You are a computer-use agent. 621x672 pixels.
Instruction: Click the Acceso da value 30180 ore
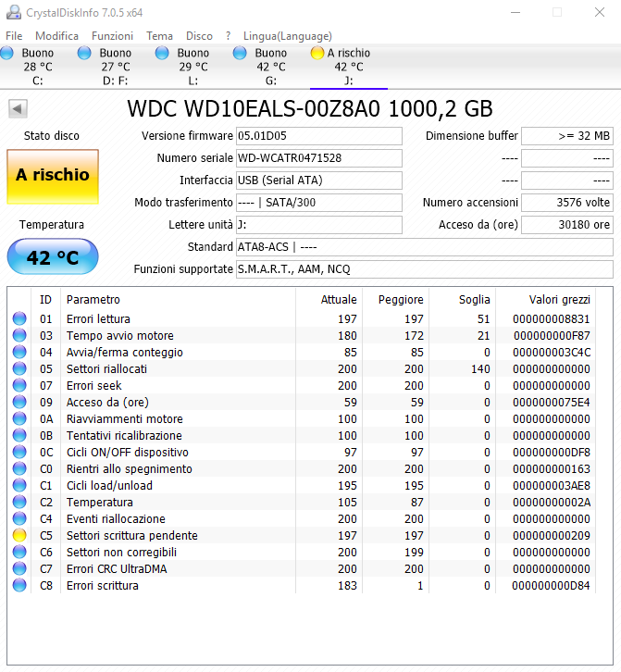[567, 225]
